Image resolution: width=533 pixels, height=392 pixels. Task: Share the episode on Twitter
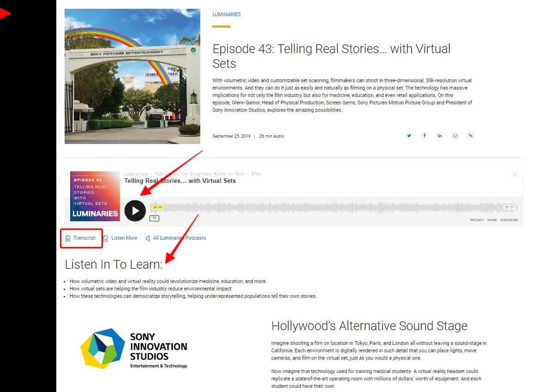409,136
